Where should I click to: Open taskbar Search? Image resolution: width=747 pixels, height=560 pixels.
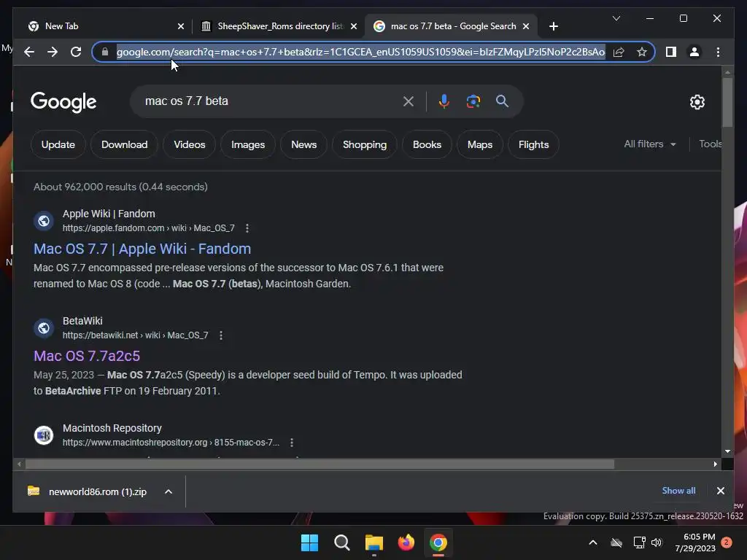pos(341,542)
